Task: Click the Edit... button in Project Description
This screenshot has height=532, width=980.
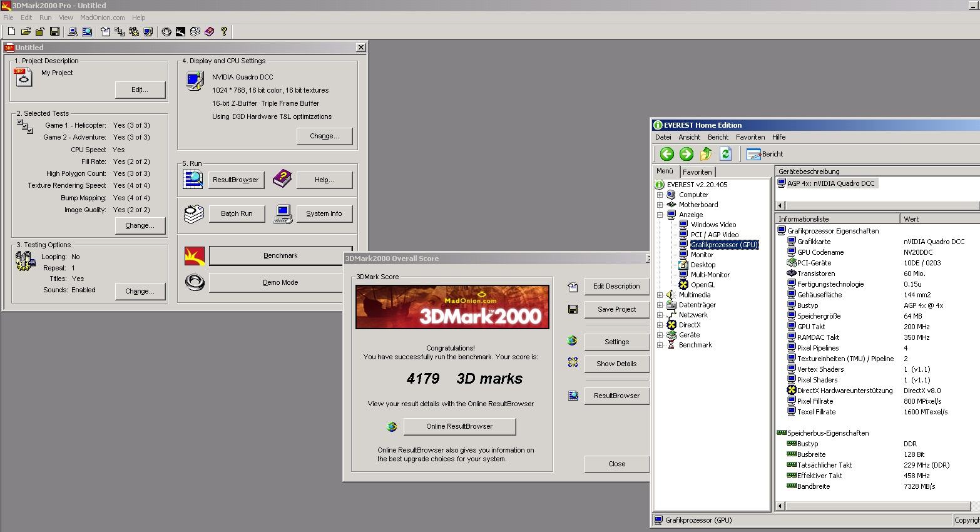Action: point(140,90)
